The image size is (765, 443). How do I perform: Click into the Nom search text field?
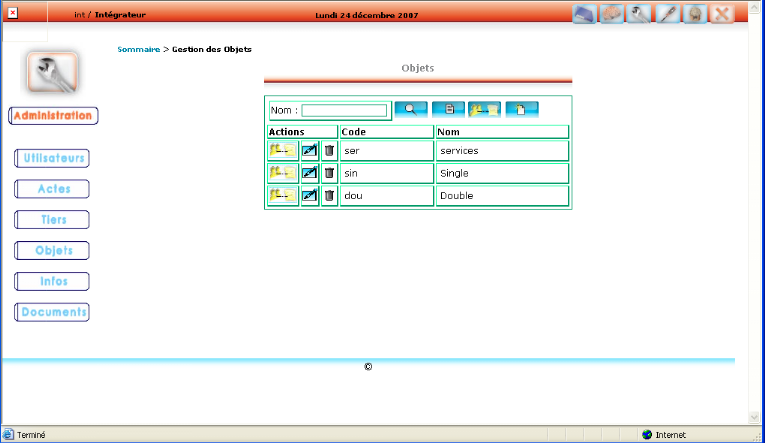[344, 110]
